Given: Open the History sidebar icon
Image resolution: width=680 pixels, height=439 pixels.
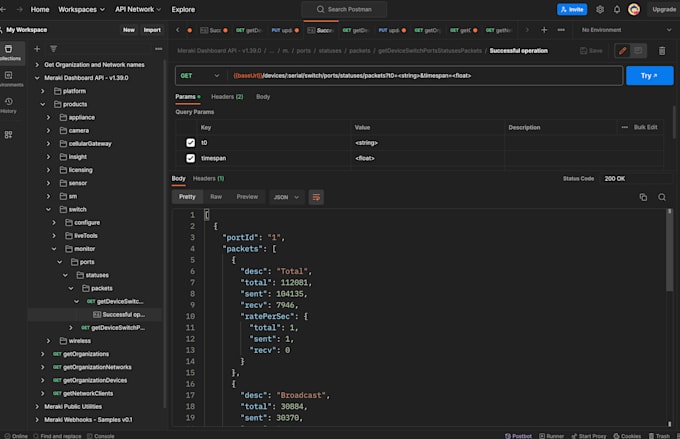Looking at the screenshot, I should (x=9, y=105).
